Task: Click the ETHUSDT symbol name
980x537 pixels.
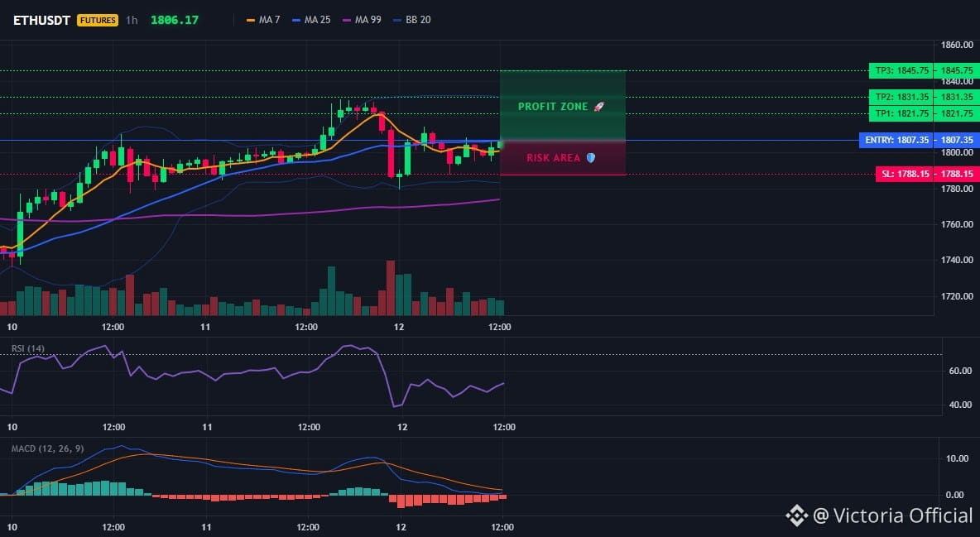Action: click(x=41, y=20)
